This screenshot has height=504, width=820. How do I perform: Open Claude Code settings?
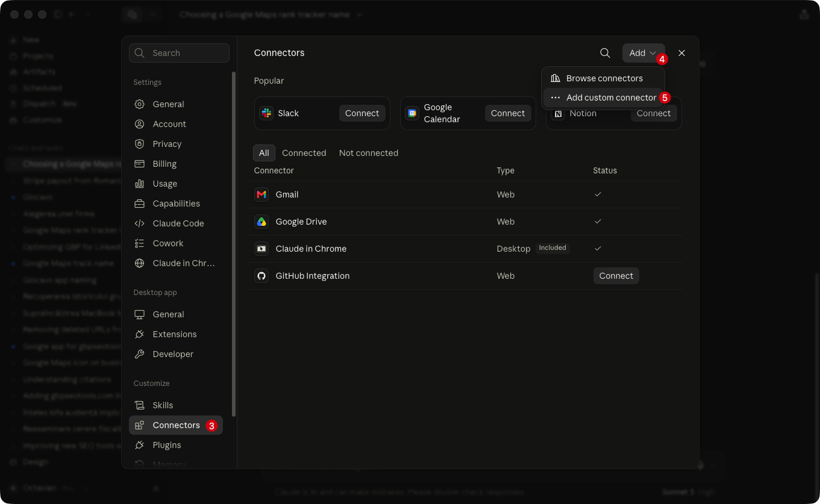(x=176, y=223)
